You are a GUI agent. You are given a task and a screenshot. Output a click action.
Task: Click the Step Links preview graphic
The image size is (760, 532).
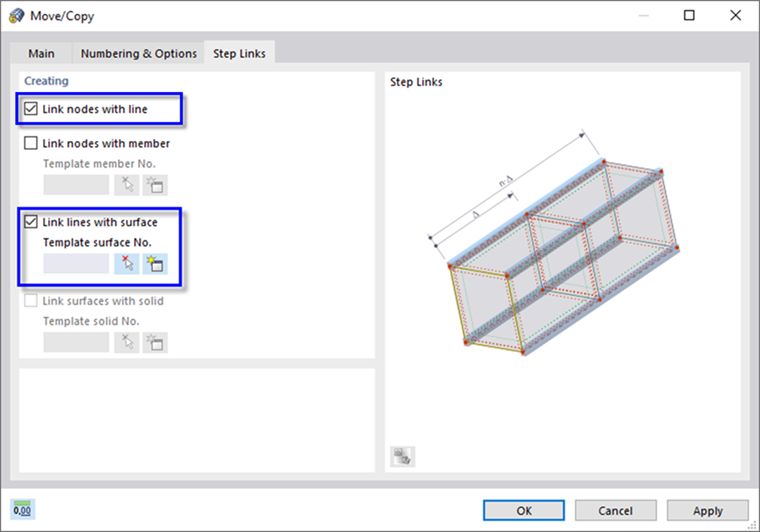[x=553, y=242]
